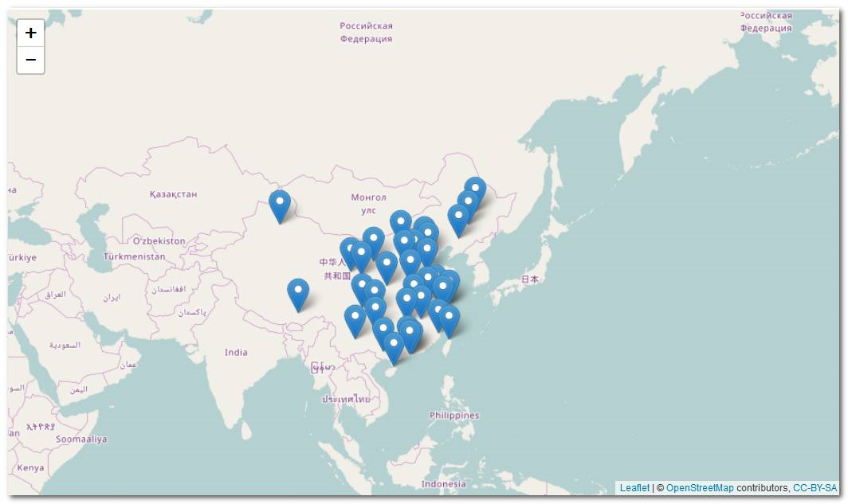Zoom out using the minus button

pos(30,59)
